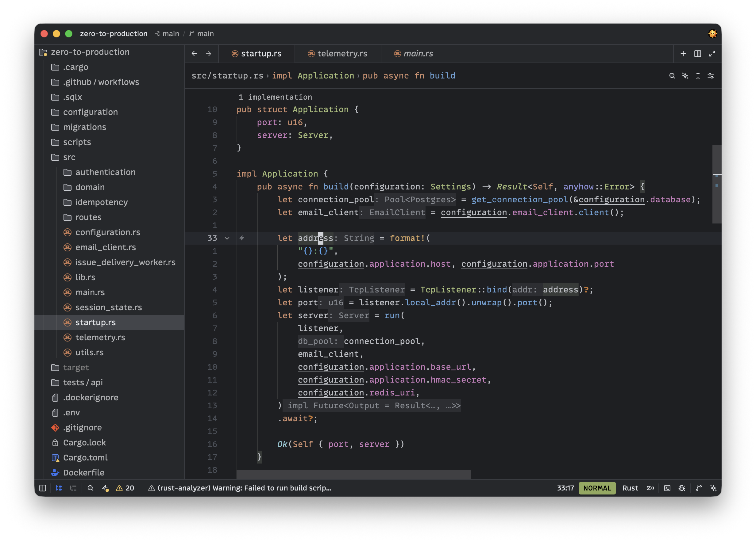Zoom the pane with expand arrows

(x=712, y=54)
